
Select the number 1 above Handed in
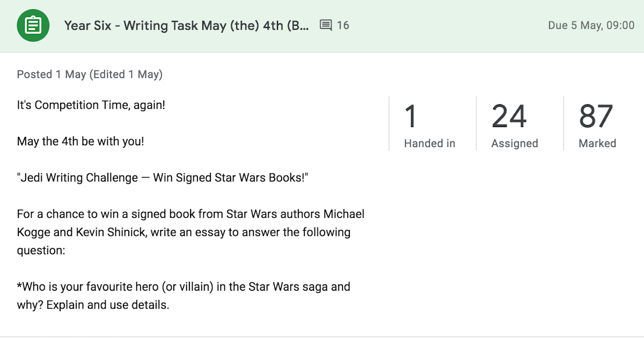coord(411,116)
